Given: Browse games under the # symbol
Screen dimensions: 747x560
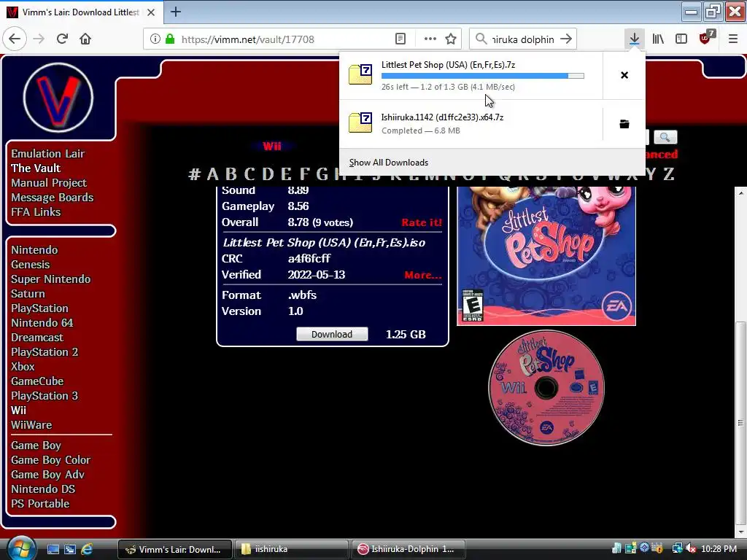Looking at the screenshot, I should [194, 174].
